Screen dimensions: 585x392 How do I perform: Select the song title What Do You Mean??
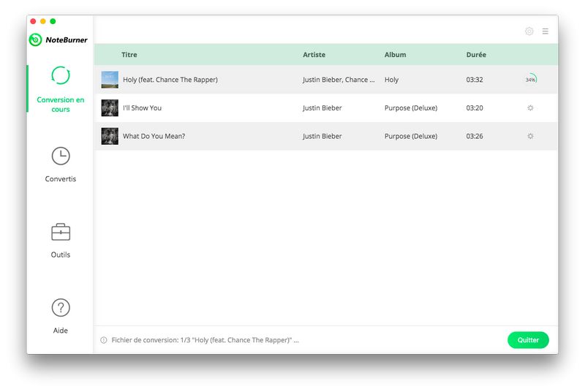click(x=154, y=136)
